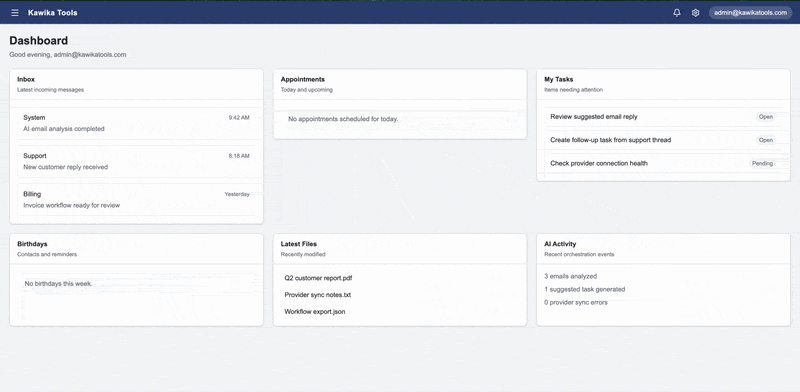The width and height of the screenshot is (800, 392).
Task: Open the Support inbox message
Action: pos(136,161)
